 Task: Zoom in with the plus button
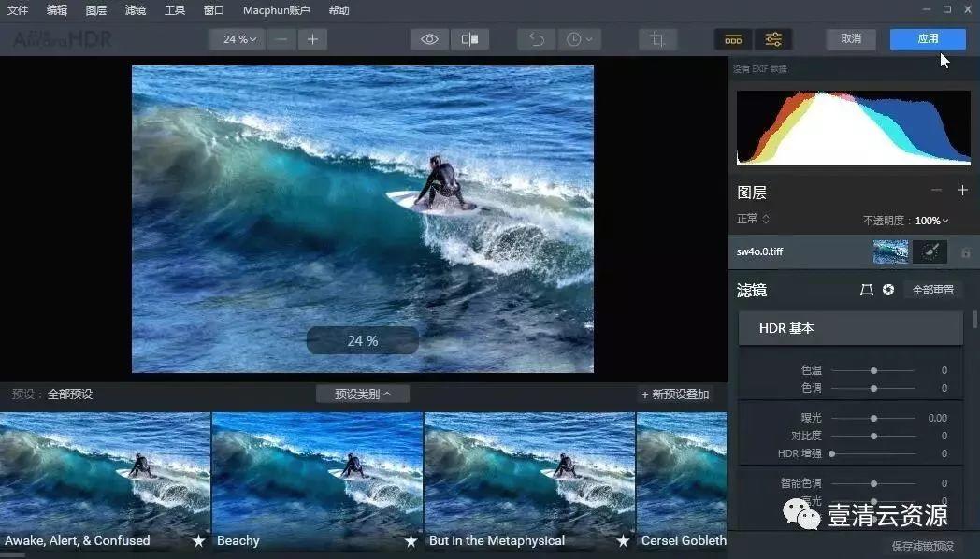coord(312,39)
